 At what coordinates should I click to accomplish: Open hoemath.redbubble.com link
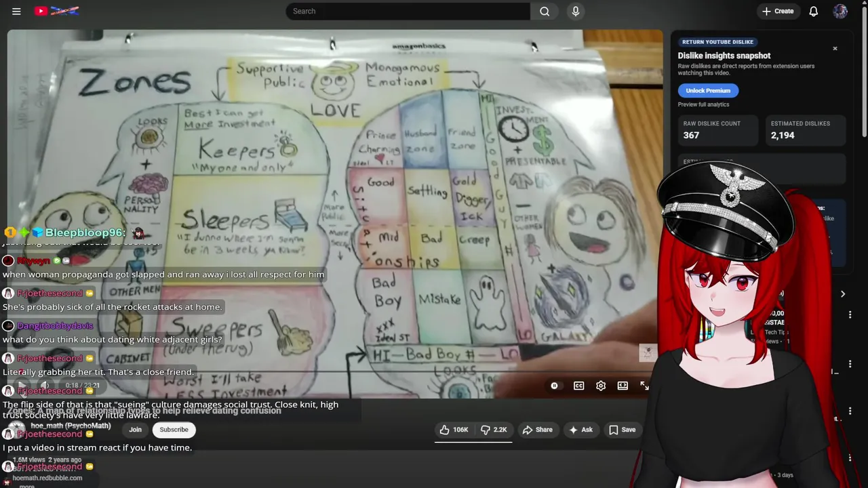click(x=47, y=478)
